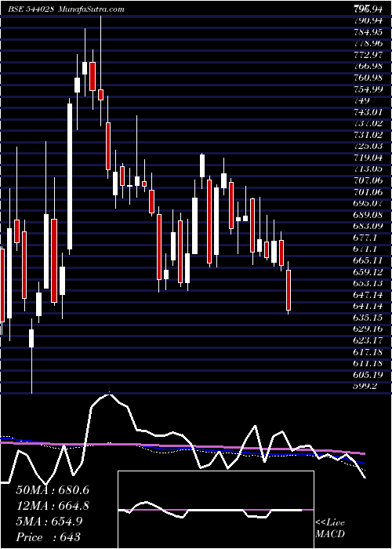Select the 784.95 price axis label
392x549 pixels.
point(370,32)
